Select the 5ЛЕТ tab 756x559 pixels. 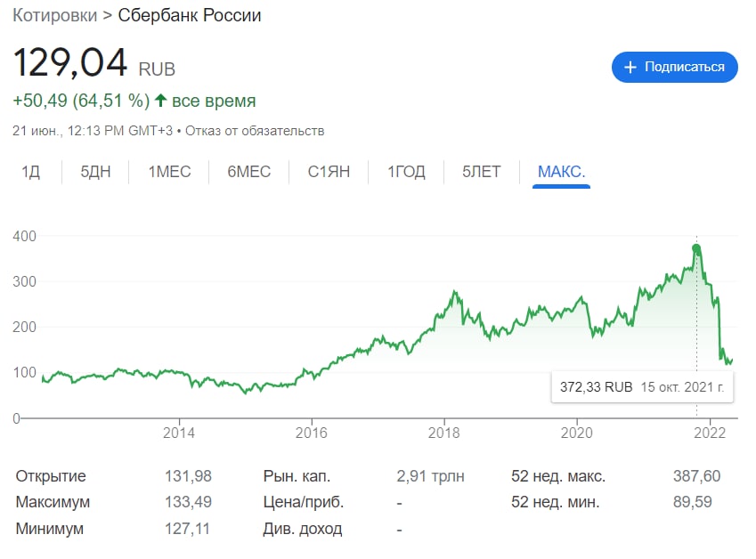[481, 172]
